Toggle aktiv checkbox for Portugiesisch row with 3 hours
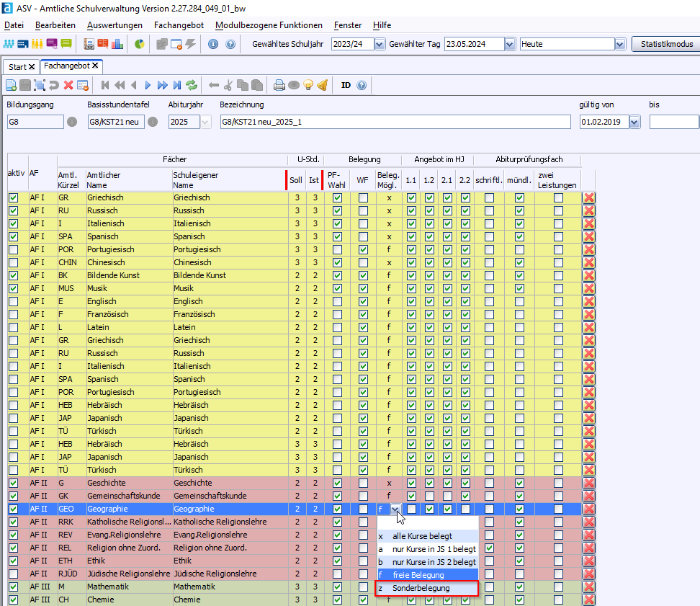Viewport: 700px width, 606px height. (x=13, y=249)
